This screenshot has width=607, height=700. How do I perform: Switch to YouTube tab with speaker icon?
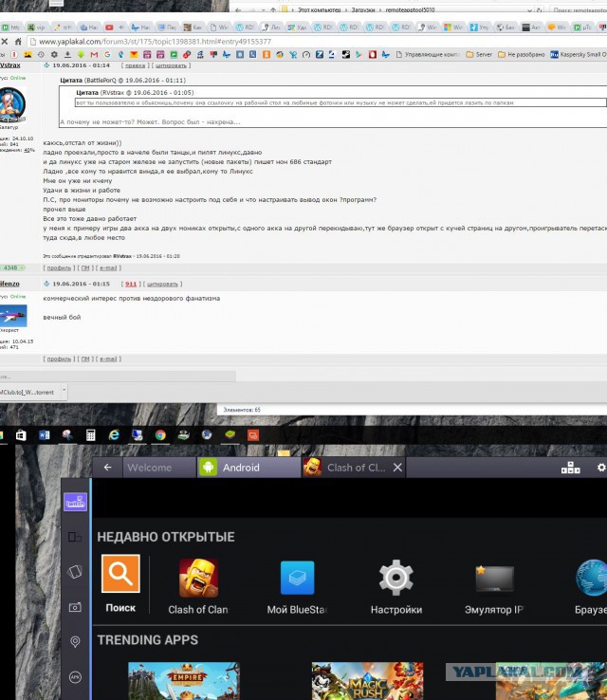click(x=115, y=28)
